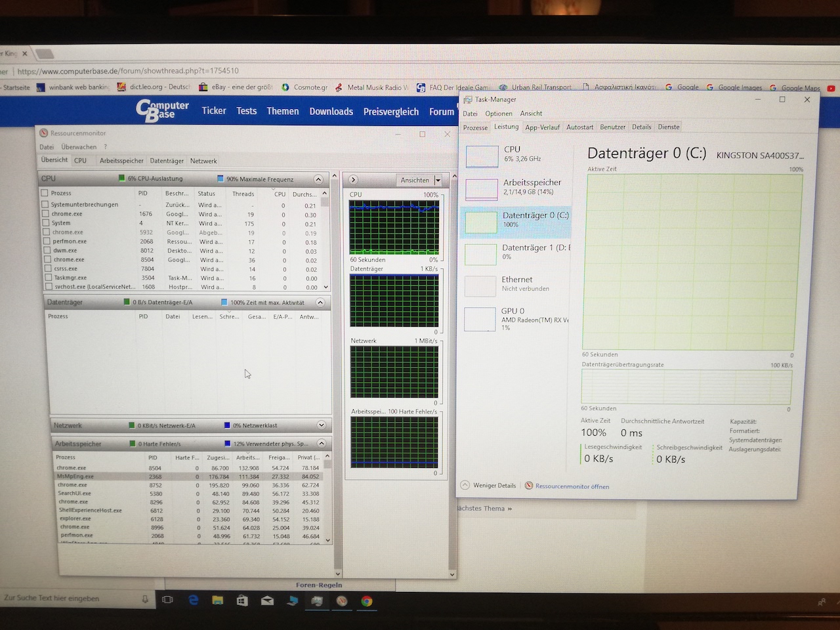
Task: Select GPU 0 in Task-Manager sidebar
Action: point(517,318)
